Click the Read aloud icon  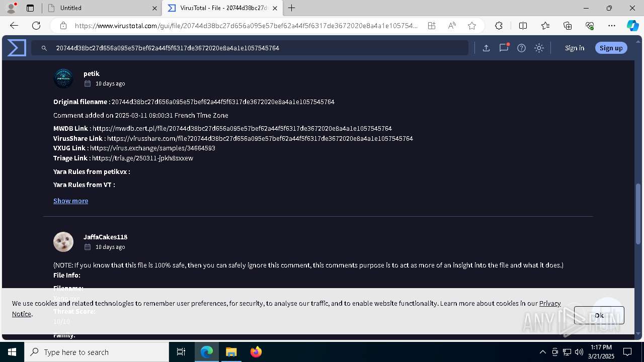click(452, 26)
